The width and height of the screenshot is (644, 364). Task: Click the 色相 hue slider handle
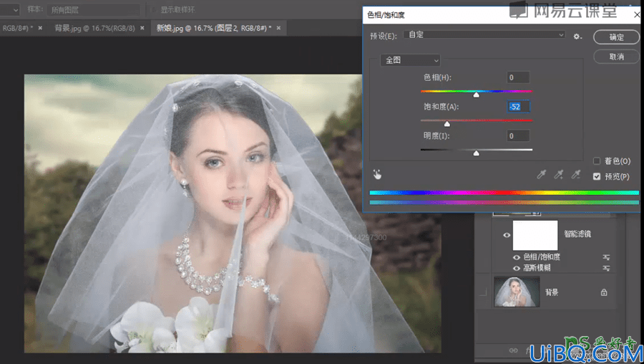(x=476, y=95)
